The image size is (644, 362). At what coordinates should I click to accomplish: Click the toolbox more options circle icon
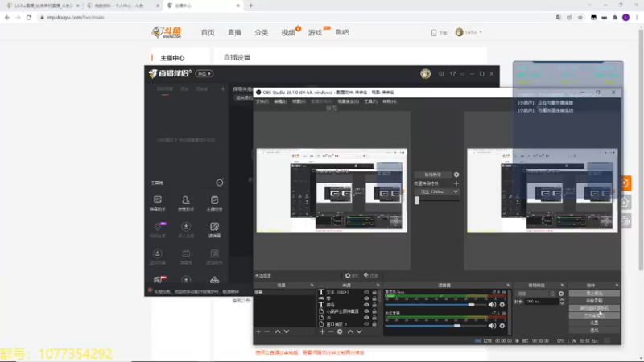(220, 183)
